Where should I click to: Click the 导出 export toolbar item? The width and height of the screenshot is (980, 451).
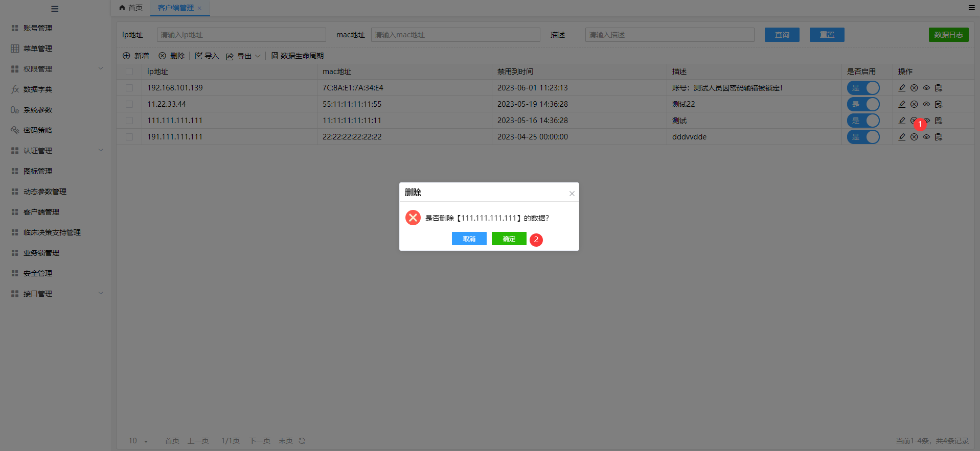pyautogui.click(x=239, y=56)
